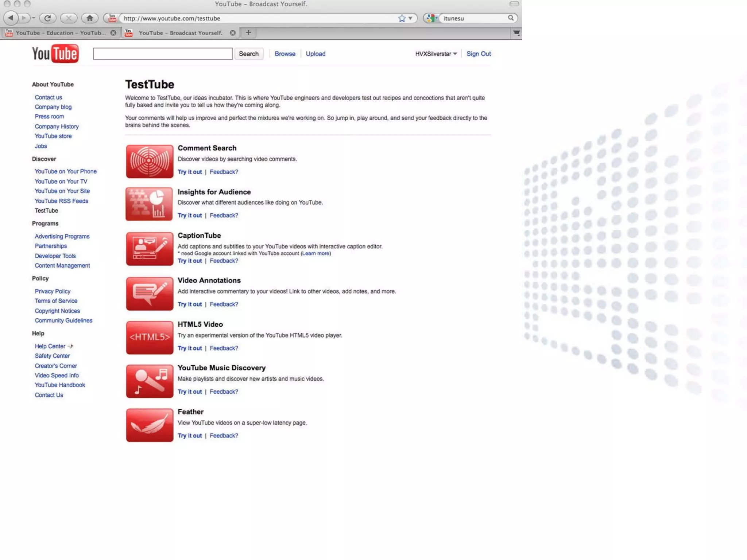Click the YouTube logo

click(55, 54)
